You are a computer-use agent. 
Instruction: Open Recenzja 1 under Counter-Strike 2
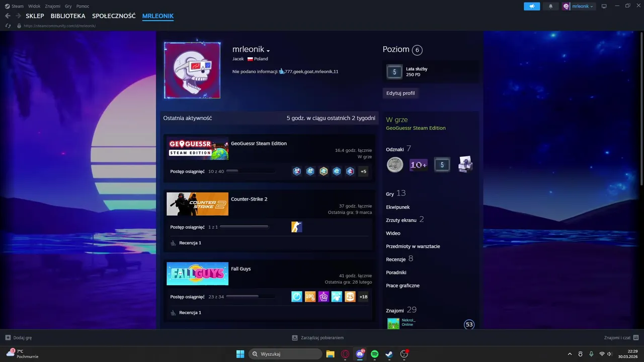pos(190,243)
